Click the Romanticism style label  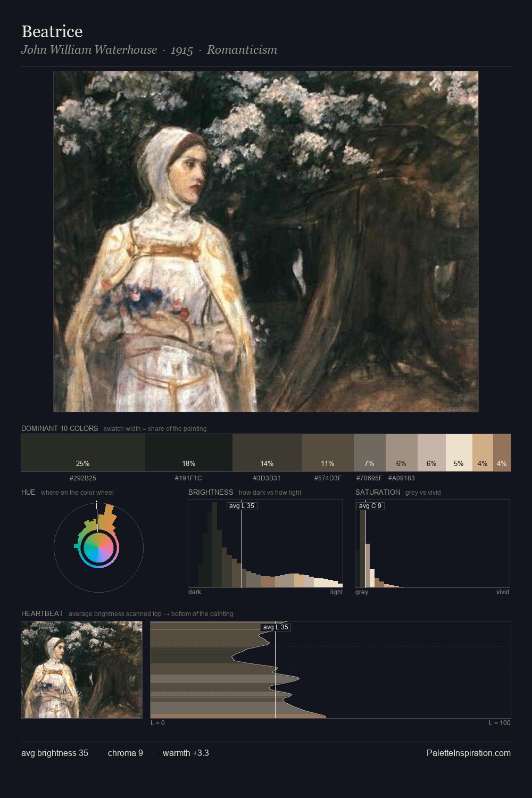point(242,50)
